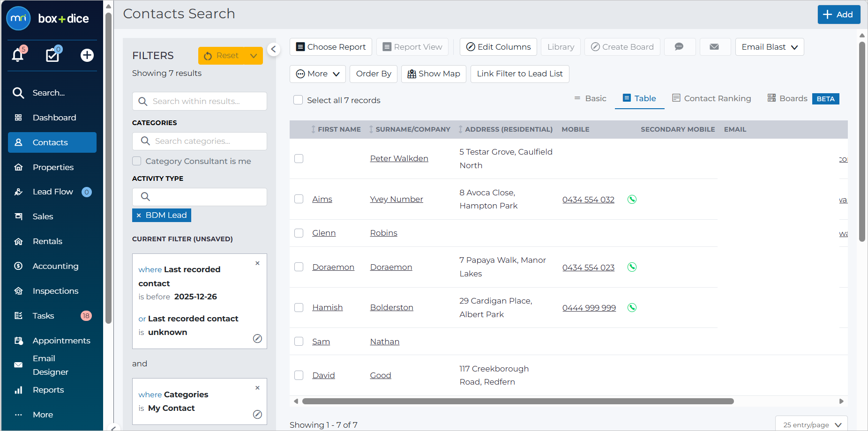Remove the Last recorded contact filter
Screen dimensions: 868x431
[257, 263]
